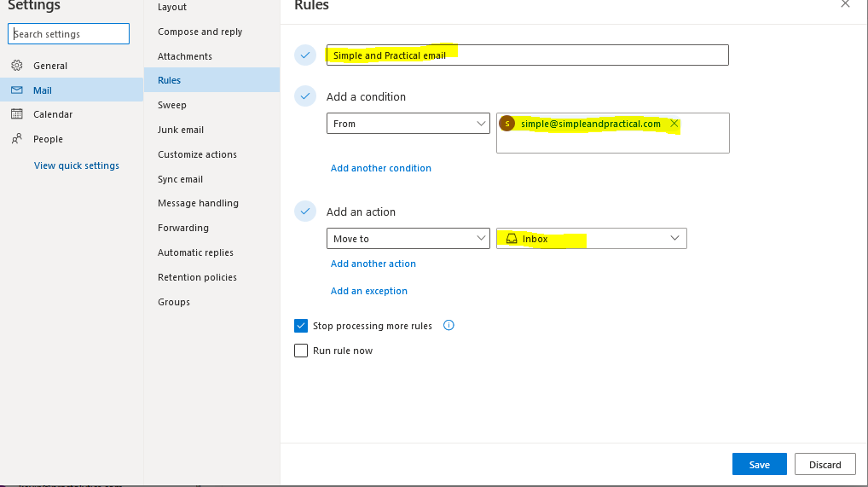Viewport: 868px width, 487px height.
Task: Remove simple@simpleandpractical.com with the X icon
Action: (674, 124)
